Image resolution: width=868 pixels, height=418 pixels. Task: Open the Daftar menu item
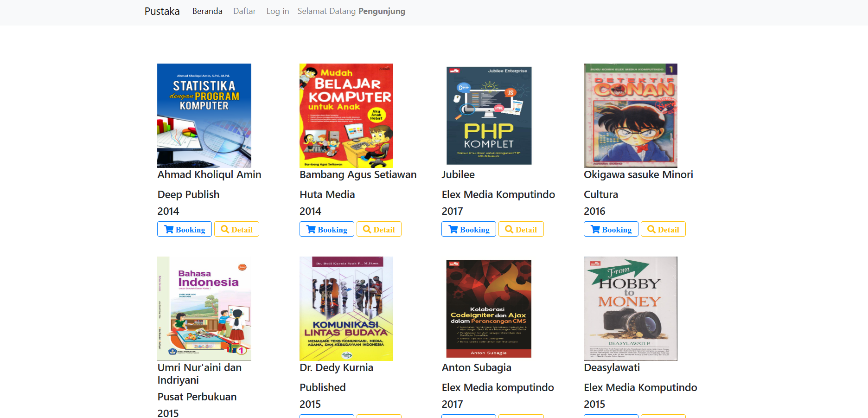tap(244, 11)
